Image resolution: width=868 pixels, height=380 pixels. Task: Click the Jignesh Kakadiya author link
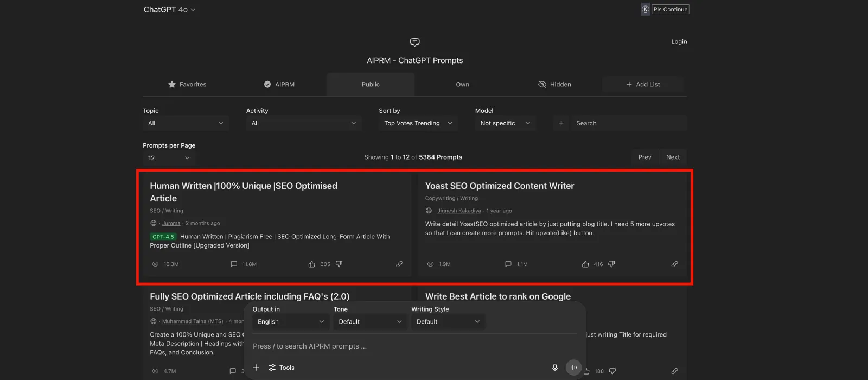[x=459, y=211]
